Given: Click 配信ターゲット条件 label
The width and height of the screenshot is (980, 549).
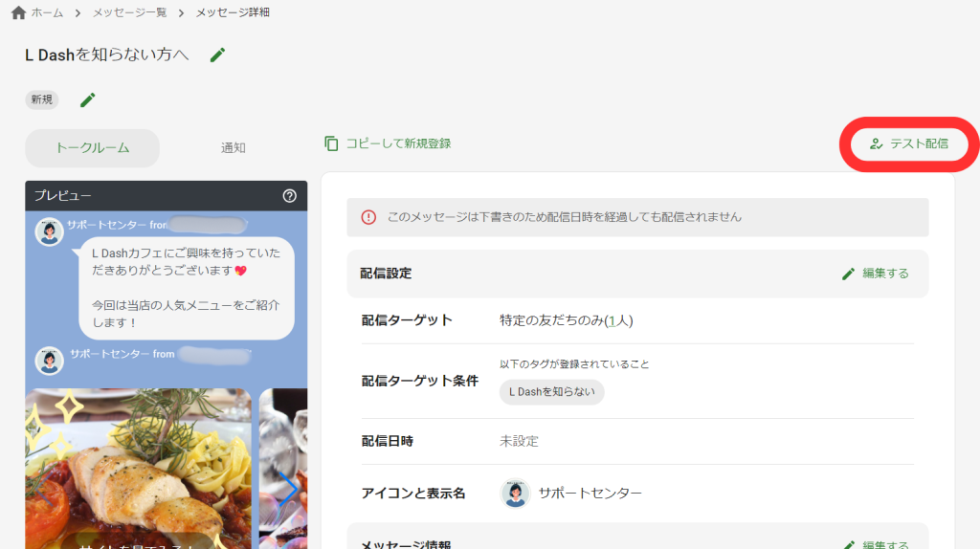Looking at the screenshot, I should pyautogui.click(x=420, y=381).
